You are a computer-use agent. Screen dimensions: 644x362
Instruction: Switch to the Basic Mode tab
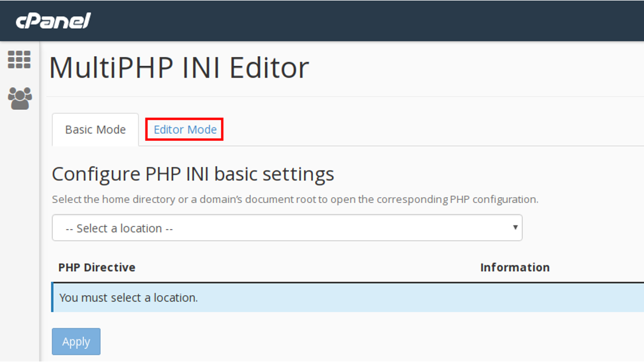(95, 130)
